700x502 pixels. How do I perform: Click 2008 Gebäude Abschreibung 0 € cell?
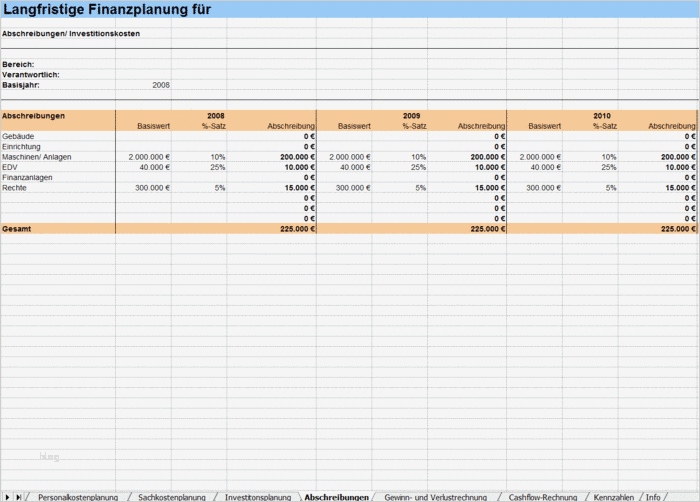(271, 136)
